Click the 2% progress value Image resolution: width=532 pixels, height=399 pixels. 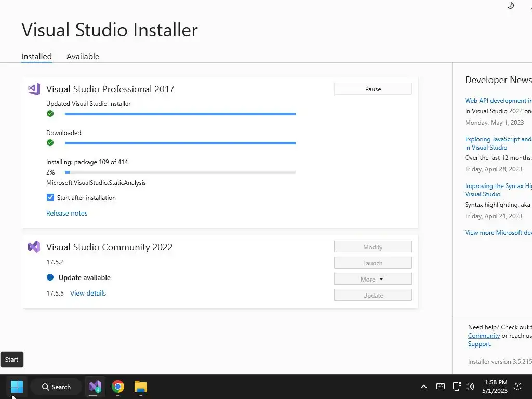(50, 172)
